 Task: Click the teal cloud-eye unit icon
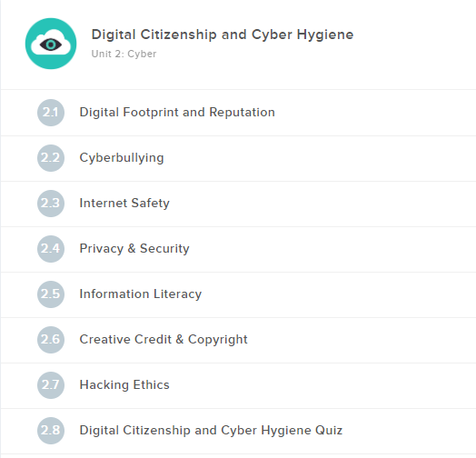point(51,44)
